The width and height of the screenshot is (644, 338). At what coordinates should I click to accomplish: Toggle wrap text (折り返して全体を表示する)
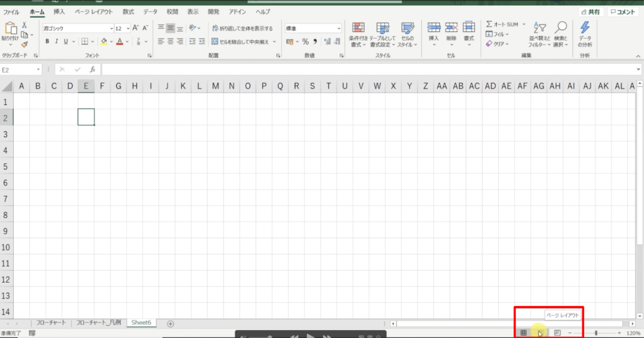pyautogui.click(x=242, y=28)
